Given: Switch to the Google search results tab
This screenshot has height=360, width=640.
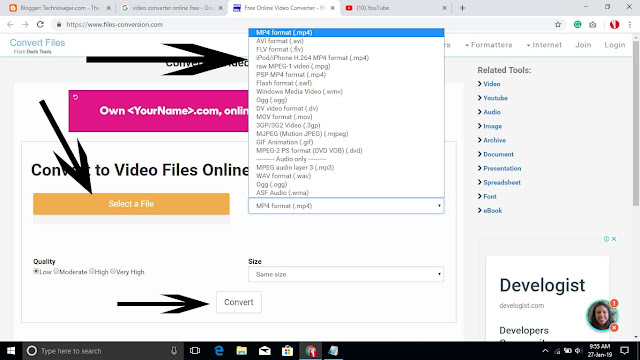Looking at the screenshot, I should pyautogui.click(x=171, y=8).
